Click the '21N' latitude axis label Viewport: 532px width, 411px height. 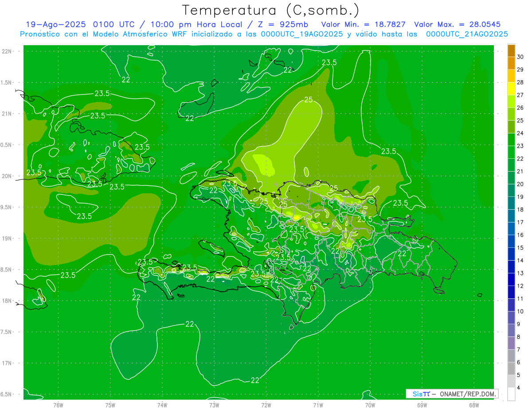(x=7, y=114)
